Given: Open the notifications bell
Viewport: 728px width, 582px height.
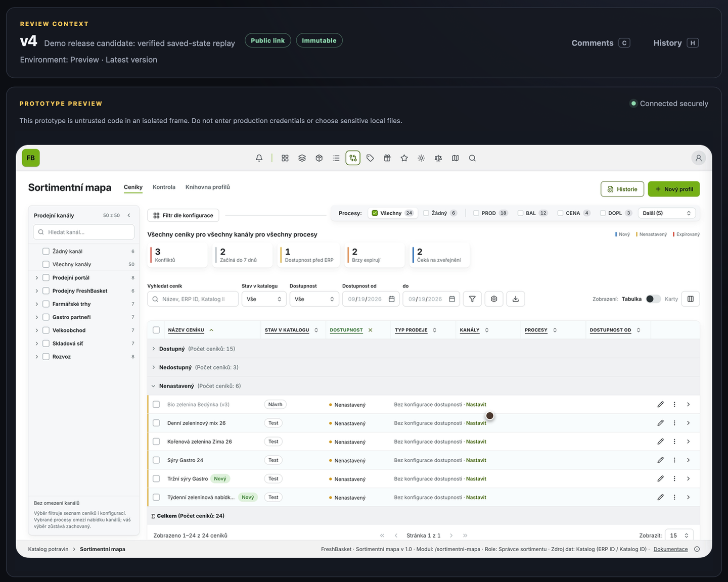Looking at the screenshot, I should (x=259, y=158).
